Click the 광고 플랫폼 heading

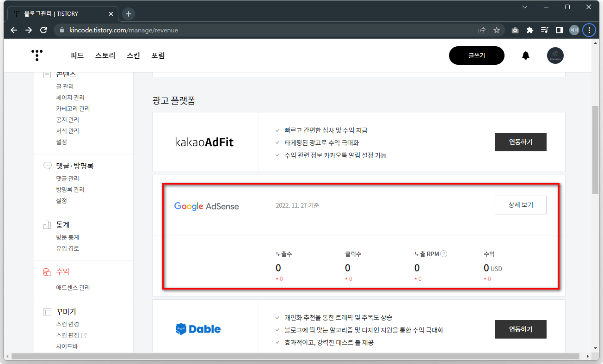[x=174, y=100]
